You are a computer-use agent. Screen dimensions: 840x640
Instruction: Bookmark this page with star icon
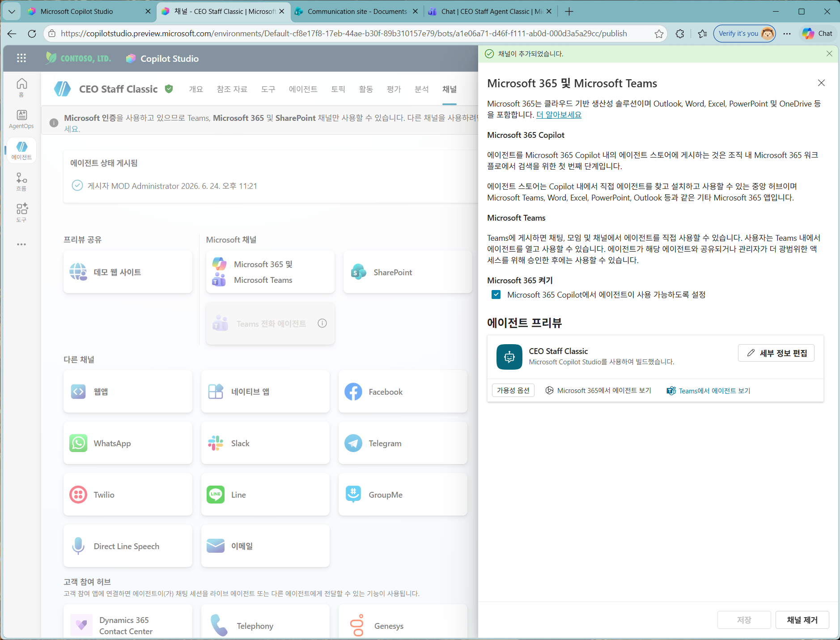tap(659, 34)
